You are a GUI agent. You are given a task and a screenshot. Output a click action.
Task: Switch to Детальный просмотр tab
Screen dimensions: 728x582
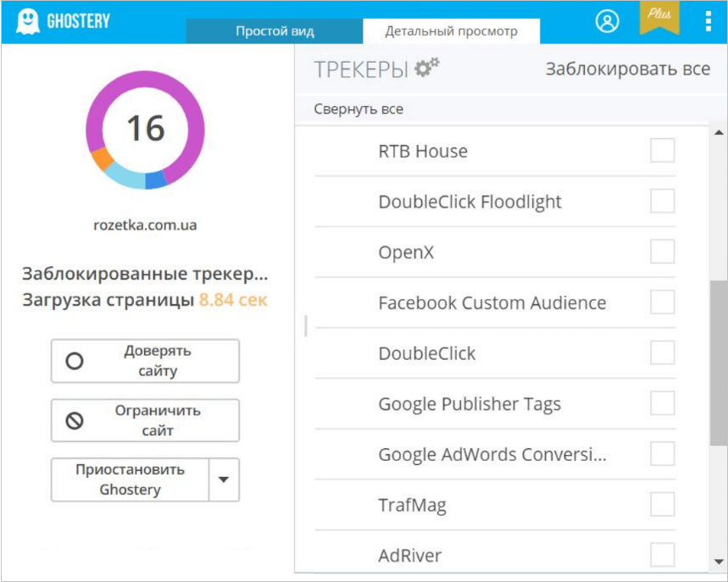pos(451,31)
